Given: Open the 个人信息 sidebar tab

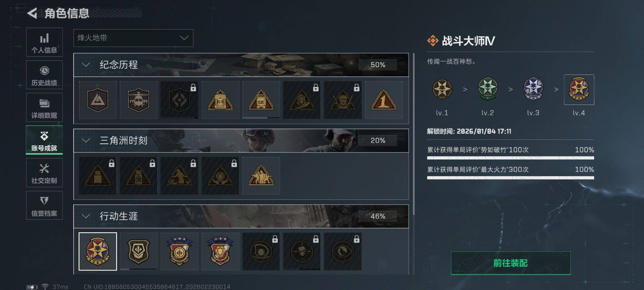Looking at the screenshot, I should point(44,42).
